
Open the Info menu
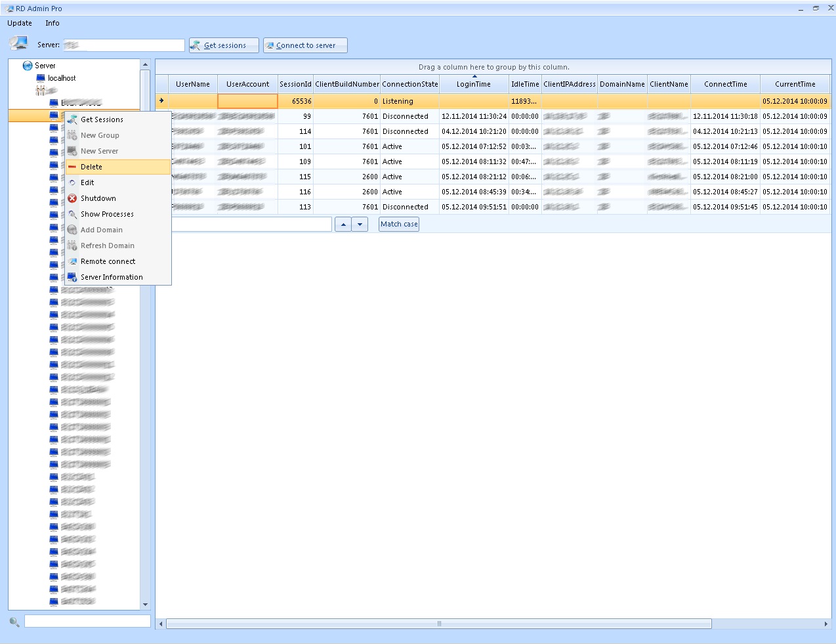[x=52, y=23]
